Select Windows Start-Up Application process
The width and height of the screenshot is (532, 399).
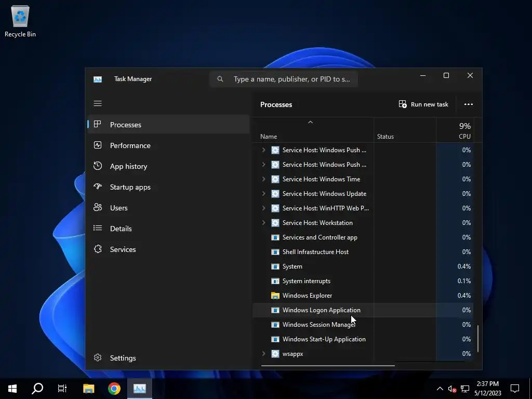point(363,339)
